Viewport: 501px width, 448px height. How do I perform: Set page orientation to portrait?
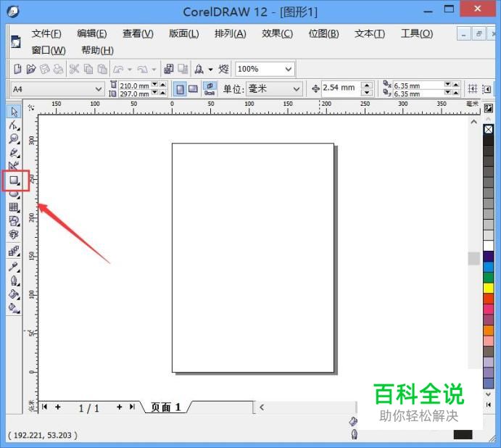tap(181, 89)
